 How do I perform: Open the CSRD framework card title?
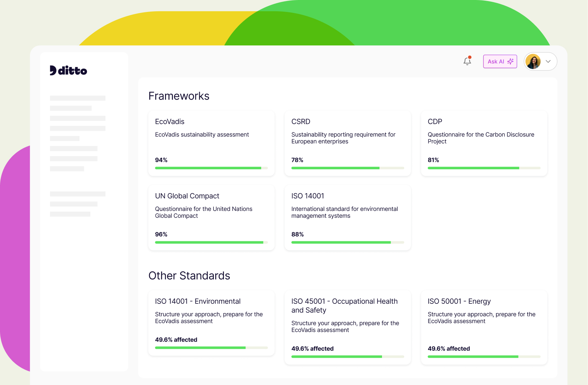click(x=301, y=122)
